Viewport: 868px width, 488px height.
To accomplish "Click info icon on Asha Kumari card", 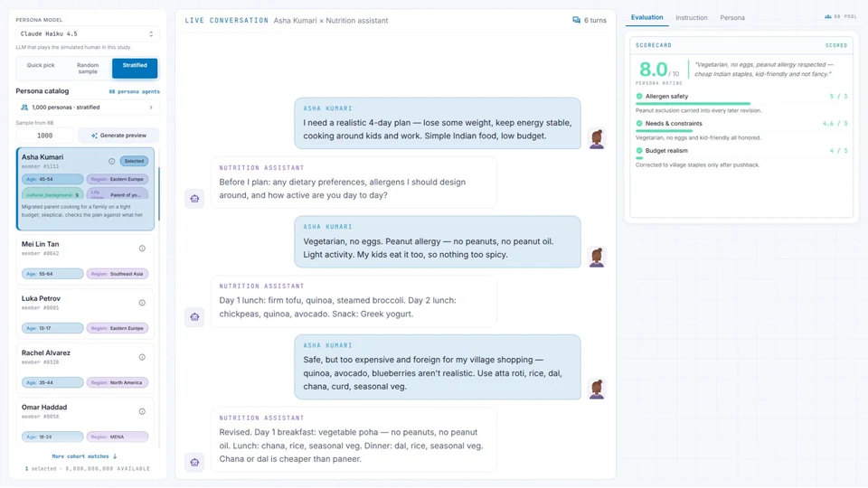I will (x=112, y=161).
